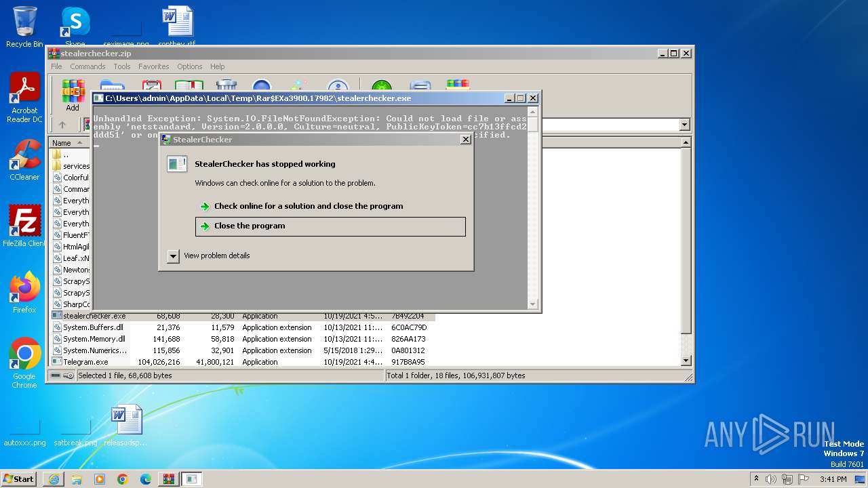Click the Info icon in WinRAR toolbar
Image resolution: width=868 pixels, height=488 pixels.
(338, 85)
